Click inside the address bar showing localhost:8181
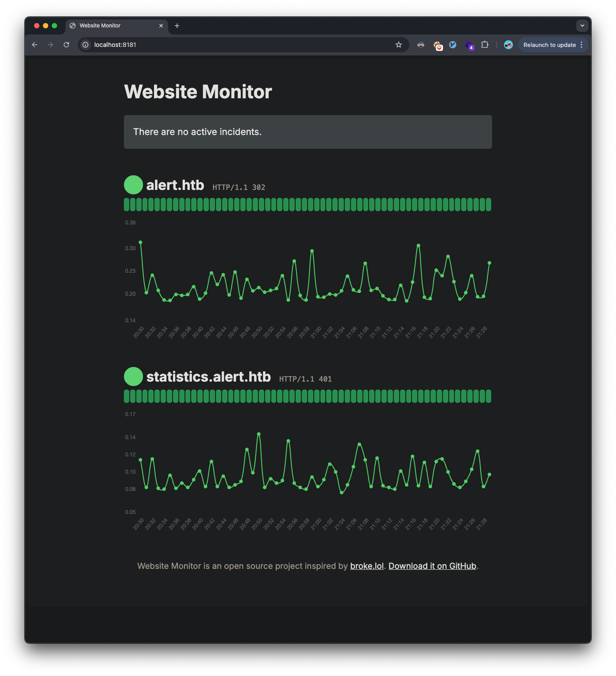 tap(177, 45)
